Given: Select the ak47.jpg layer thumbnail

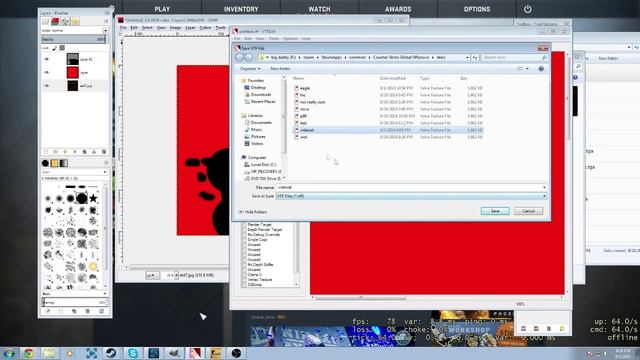Looking at the screenshot, I should pyautogui.click(x=73, y=85).
